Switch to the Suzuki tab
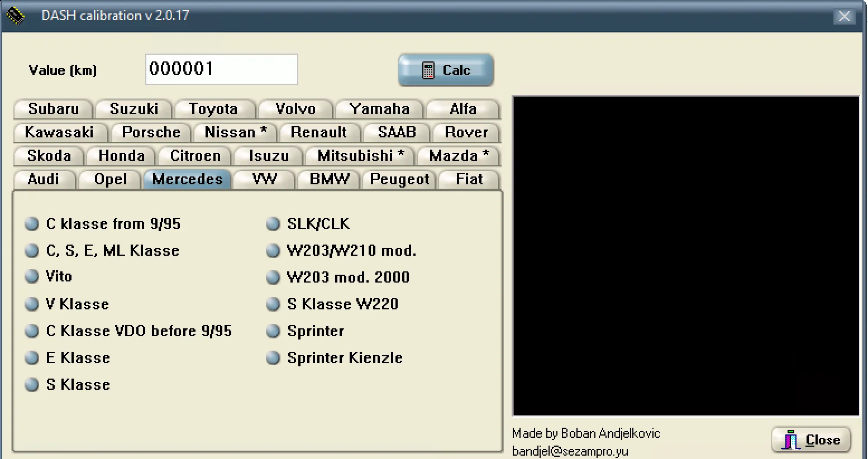The height and width of the screenshot is (459, 868). pyautogui.click(x=134, y=109)
